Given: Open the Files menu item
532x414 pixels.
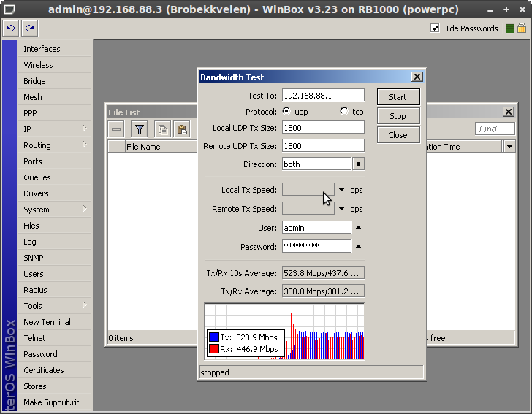Looking at the screenshot, I should 55,226.
